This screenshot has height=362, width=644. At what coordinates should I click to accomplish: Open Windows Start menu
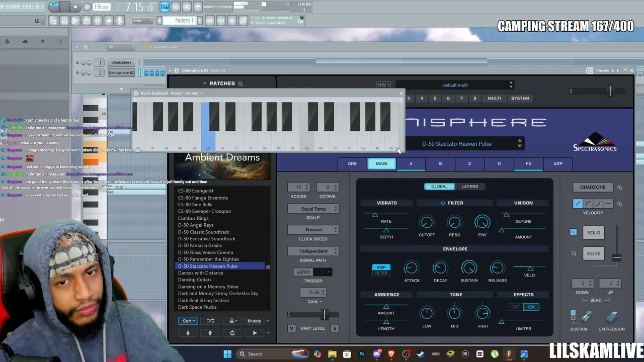pos(227,354)
